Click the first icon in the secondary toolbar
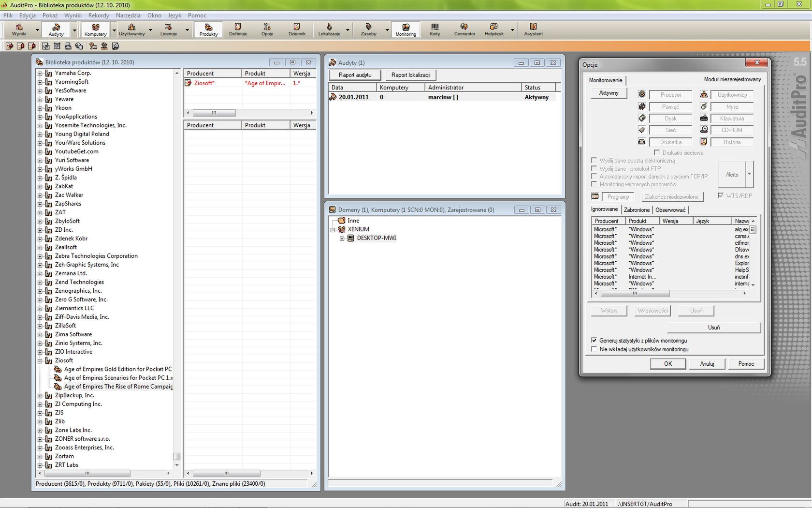 [9, 46]
